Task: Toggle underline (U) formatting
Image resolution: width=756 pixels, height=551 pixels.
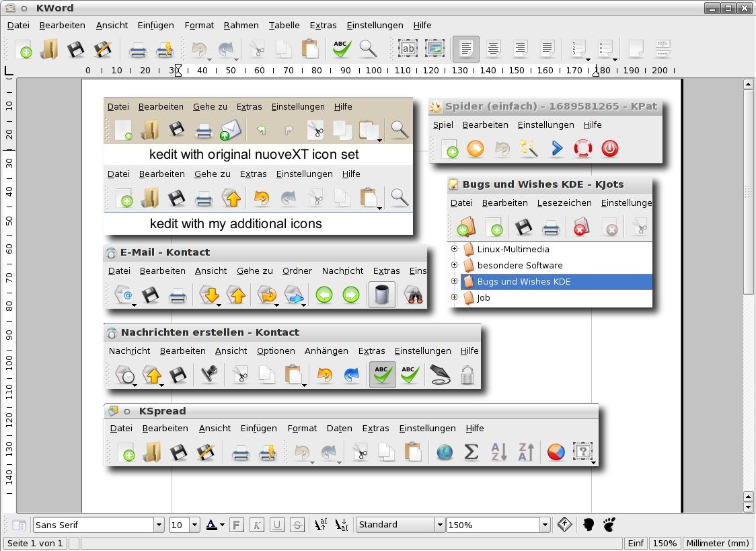Action: (276, 525)
